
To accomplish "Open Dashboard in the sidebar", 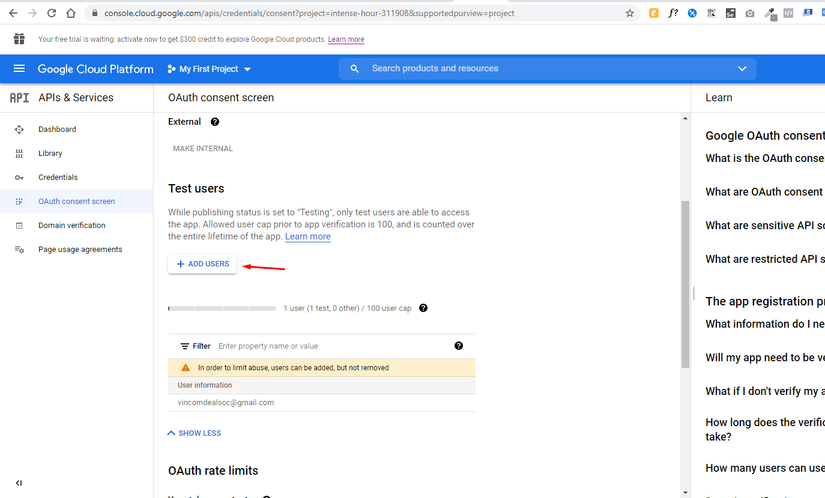I will [57, 129].
